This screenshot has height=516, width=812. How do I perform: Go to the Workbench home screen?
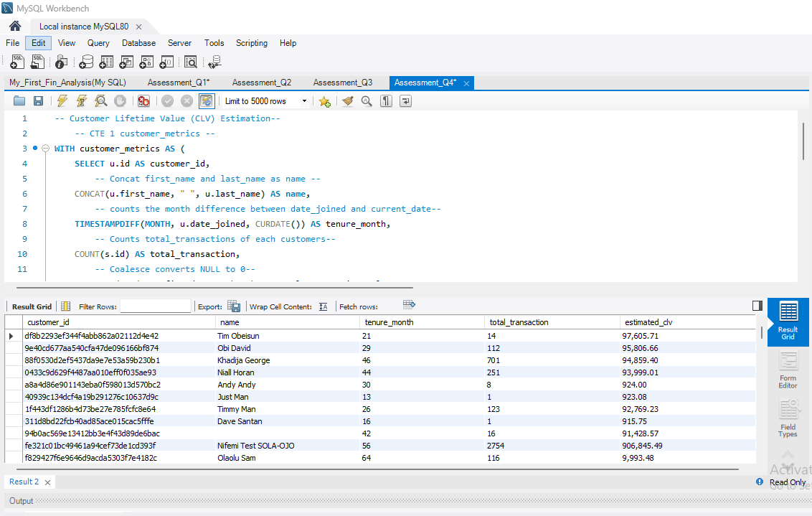(x=15, y=26)
